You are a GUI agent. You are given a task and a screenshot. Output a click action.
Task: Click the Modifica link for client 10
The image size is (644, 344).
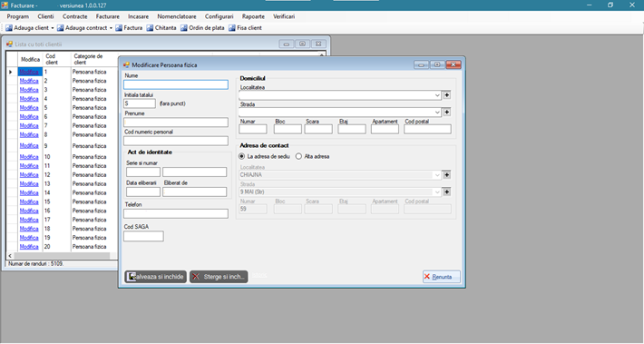point(29,157)
